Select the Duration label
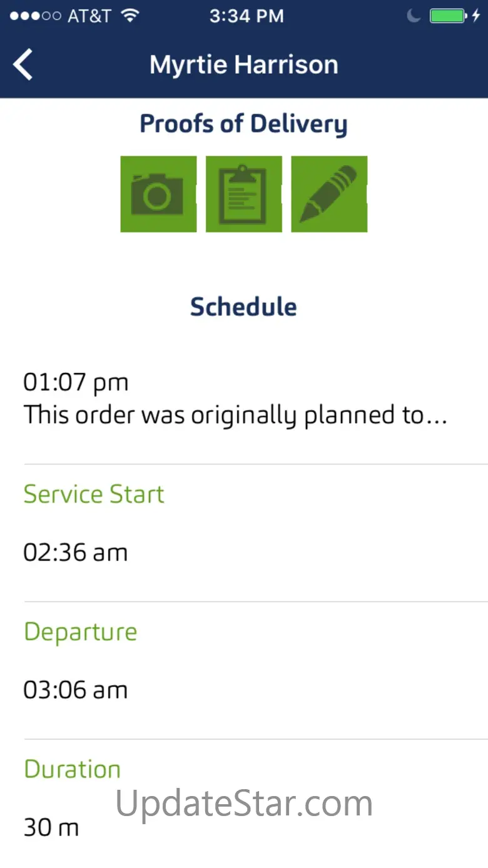Image resolution: width=488 pixels, height=868 pixels. point(72,769)
